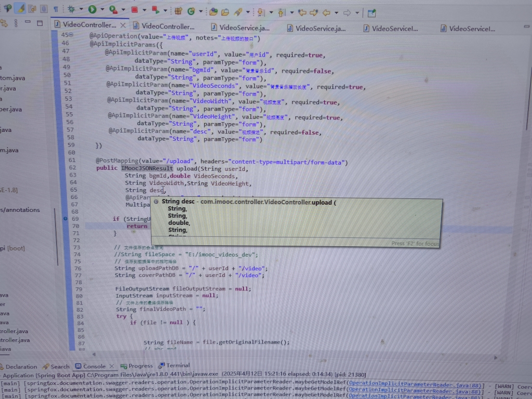This screenshot has height=399, width=532.
Task: Go to the last edit location
Action: click(x=302, y=13)
